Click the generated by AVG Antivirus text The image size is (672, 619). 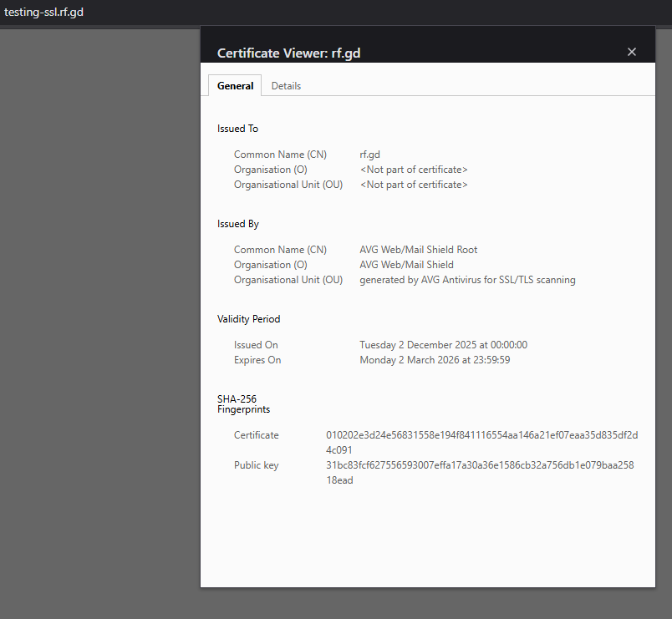click(467, 280)
